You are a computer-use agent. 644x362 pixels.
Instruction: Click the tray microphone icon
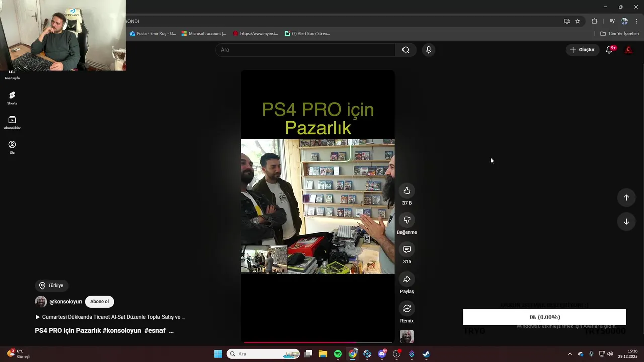click(591, 354)
